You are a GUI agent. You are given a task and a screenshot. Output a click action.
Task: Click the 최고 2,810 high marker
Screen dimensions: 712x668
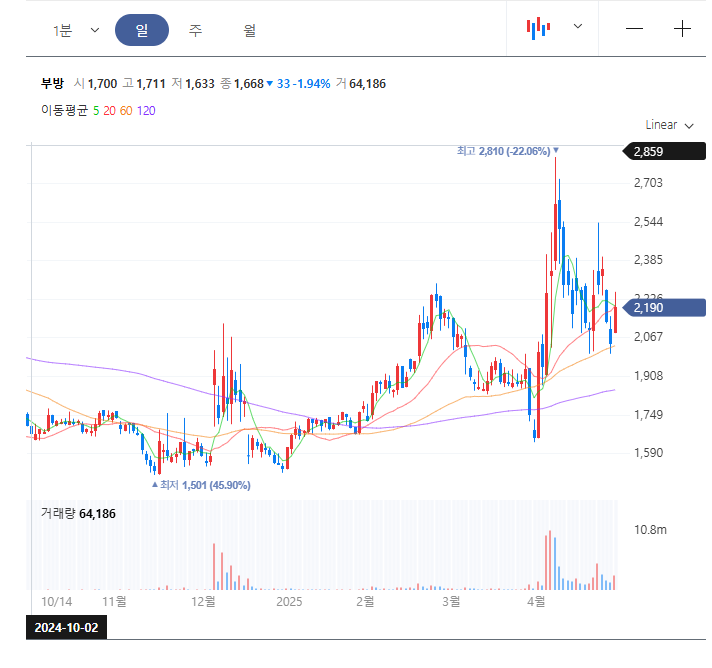point(507,151)
